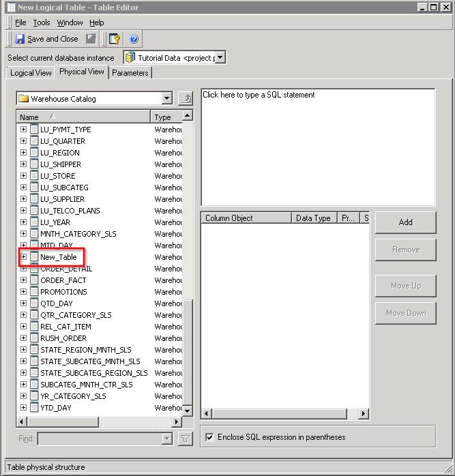The image size is (455, 476).
Task: Click the up-one-level folder icon
Action: (x=186, y=99)
